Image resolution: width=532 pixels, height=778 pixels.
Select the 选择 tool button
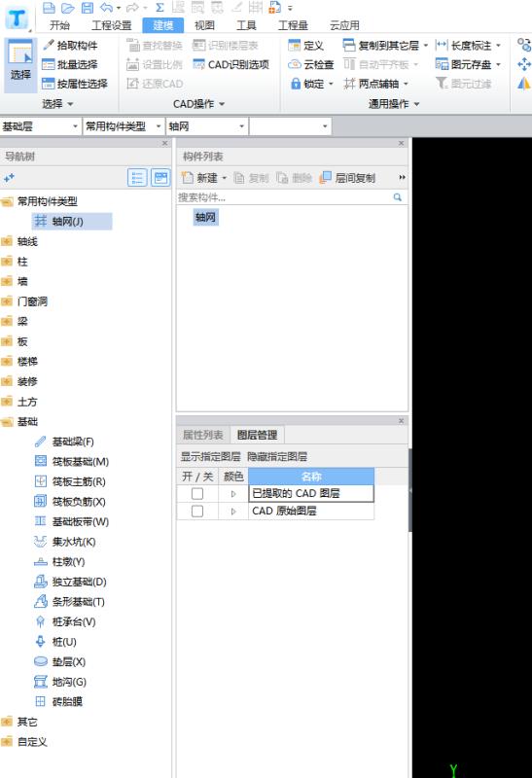20,65
